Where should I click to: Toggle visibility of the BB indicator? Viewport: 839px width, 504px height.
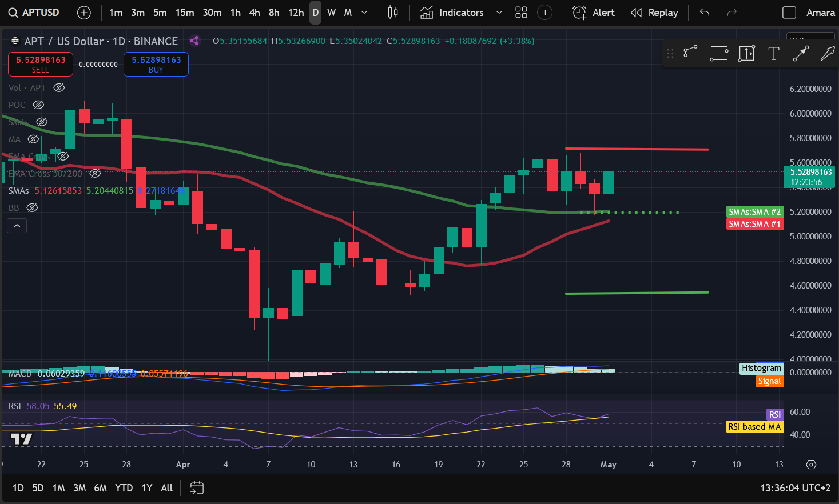(x=32, y=207)
